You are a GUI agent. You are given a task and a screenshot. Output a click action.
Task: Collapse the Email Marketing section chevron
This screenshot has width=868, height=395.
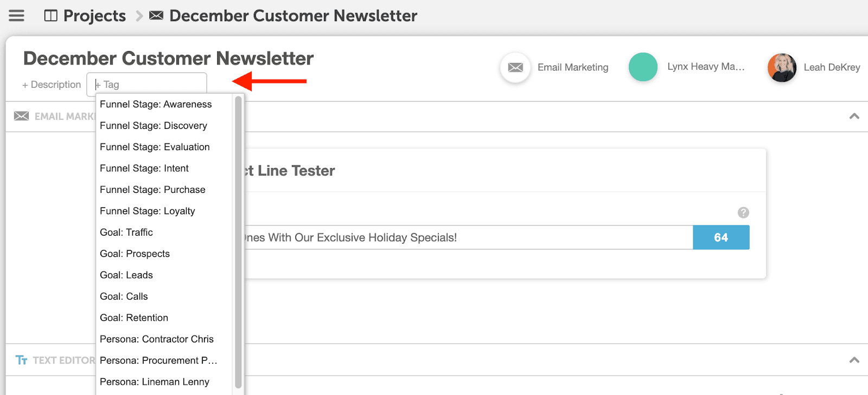coord(854,116)
